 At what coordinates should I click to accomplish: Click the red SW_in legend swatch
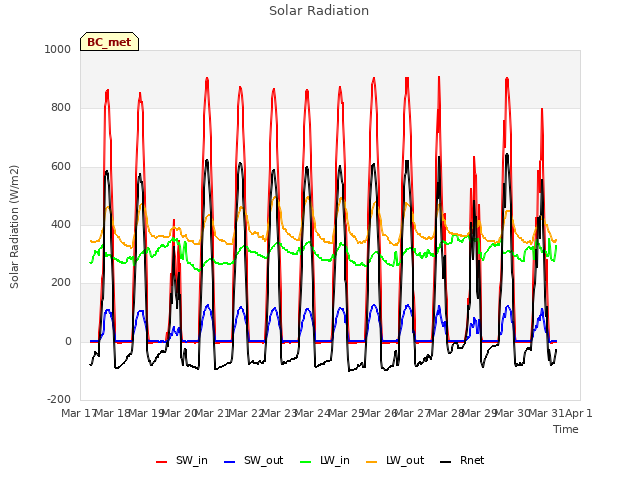point(162,462)
